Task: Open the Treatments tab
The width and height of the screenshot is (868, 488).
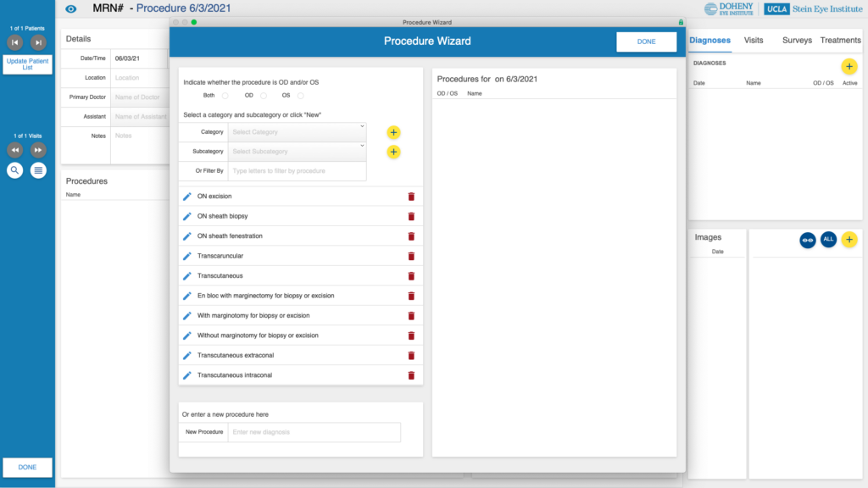Action: (840, 40)
